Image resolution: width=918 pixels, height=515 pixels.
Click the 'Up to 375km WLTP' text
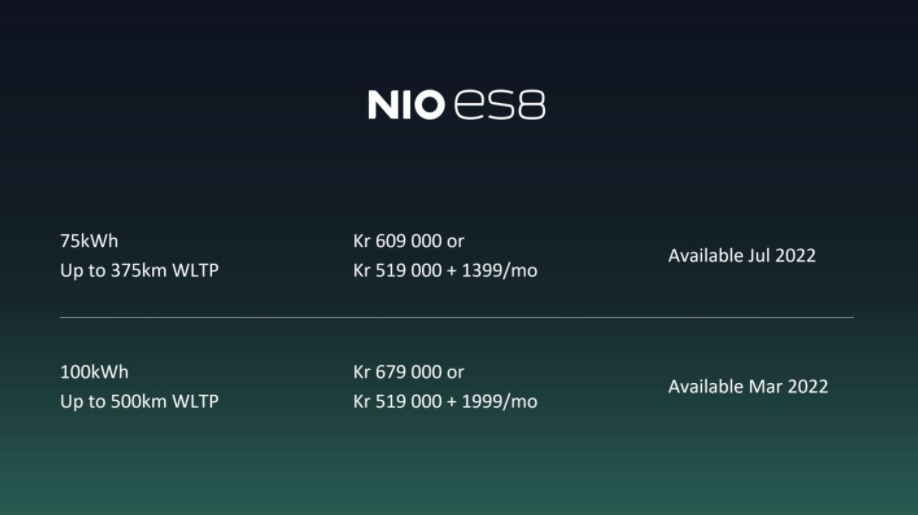pos(139,271)
